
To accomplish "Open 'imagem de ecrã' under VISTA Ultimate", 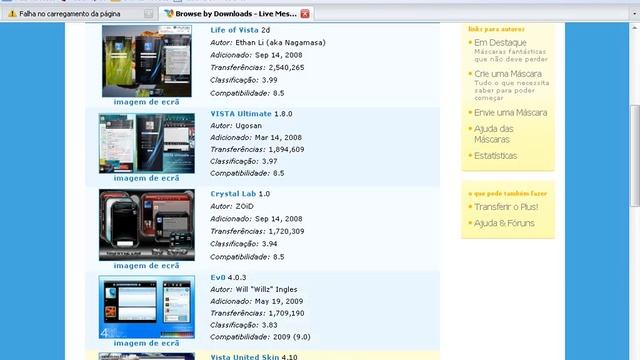I will (147, 178).
